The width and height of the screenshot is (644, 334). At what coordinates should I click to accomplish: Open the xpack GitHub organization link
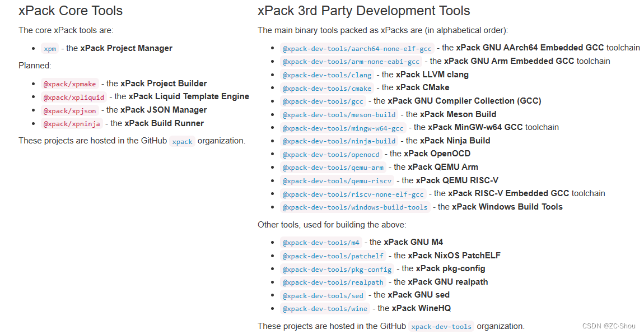183,141
